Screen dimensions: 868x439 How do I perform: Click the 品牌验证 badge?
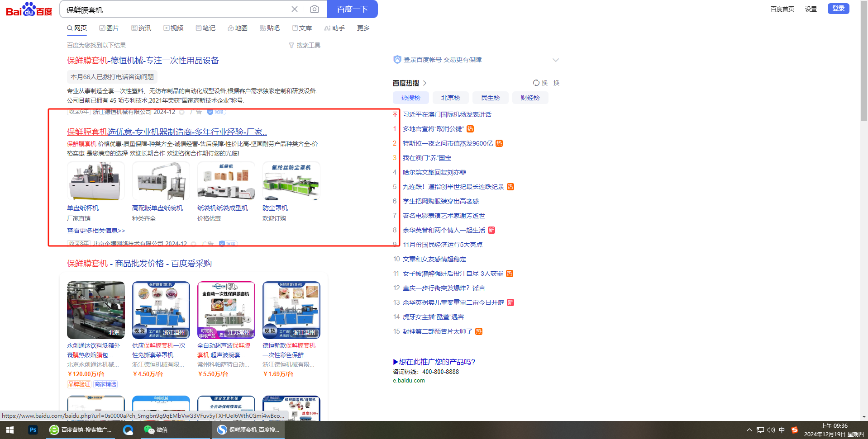pos(79,384)
